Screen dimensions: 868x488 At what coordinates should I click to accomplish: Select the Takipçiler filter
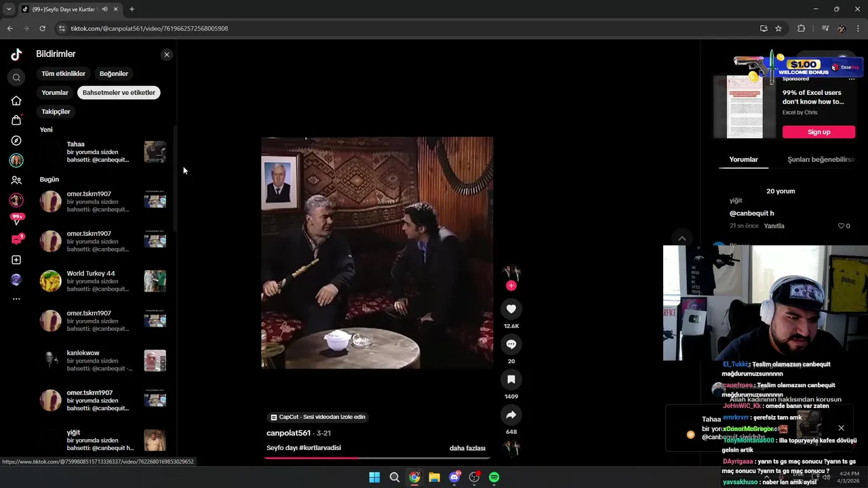[56, 111]
